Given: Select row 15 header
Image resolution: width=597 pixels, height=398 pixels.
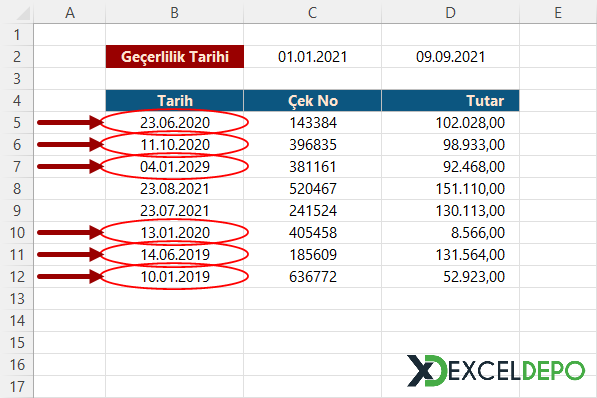Looking at the screenshot, I should tap(17, 343).
